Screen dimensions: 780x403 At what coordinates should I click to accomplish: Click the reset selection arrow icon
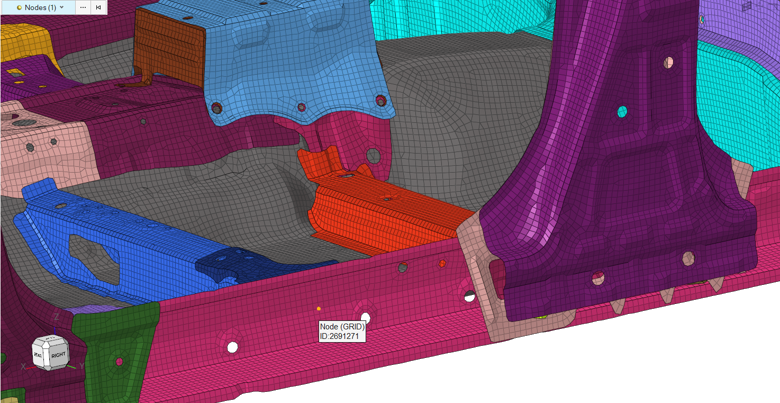tap(99, 7)
